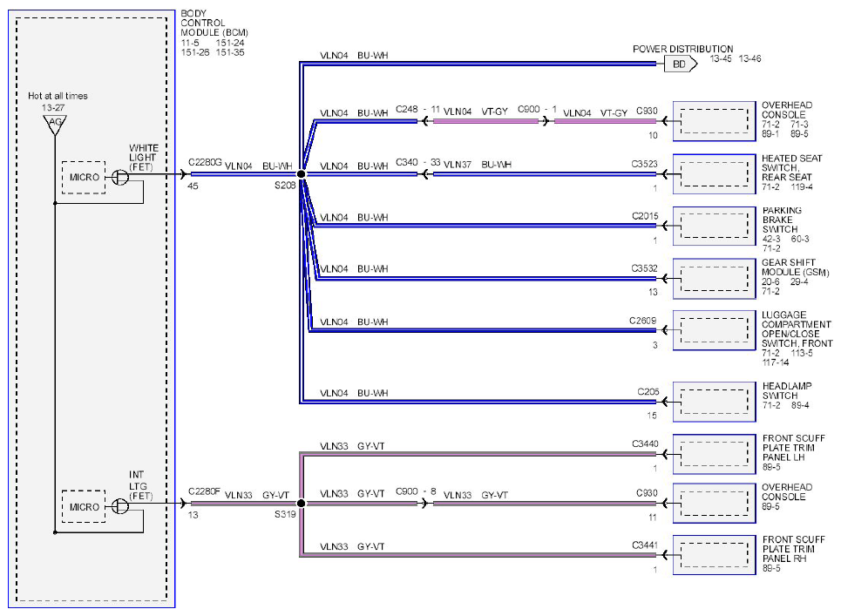The image size is (841, 616).
Task: Click the AG triangle power feed symbol
Action: point(55,125)
